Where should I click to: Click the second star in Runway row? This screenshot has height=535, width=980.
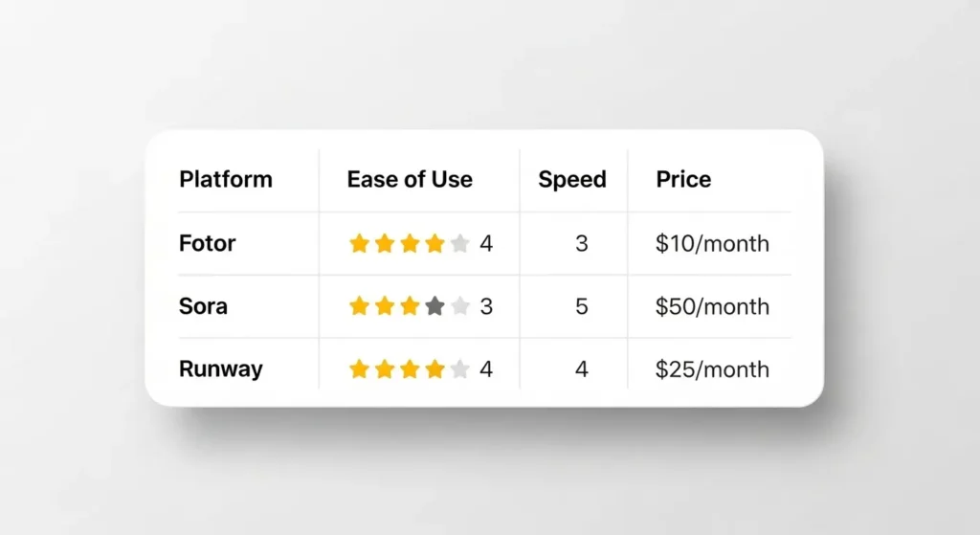click(385, 369)
